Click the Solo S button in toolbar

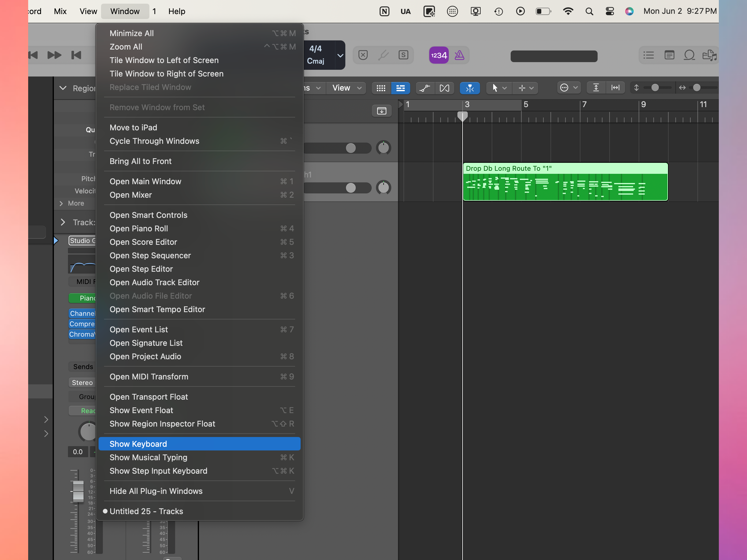(x=403, y=55)
